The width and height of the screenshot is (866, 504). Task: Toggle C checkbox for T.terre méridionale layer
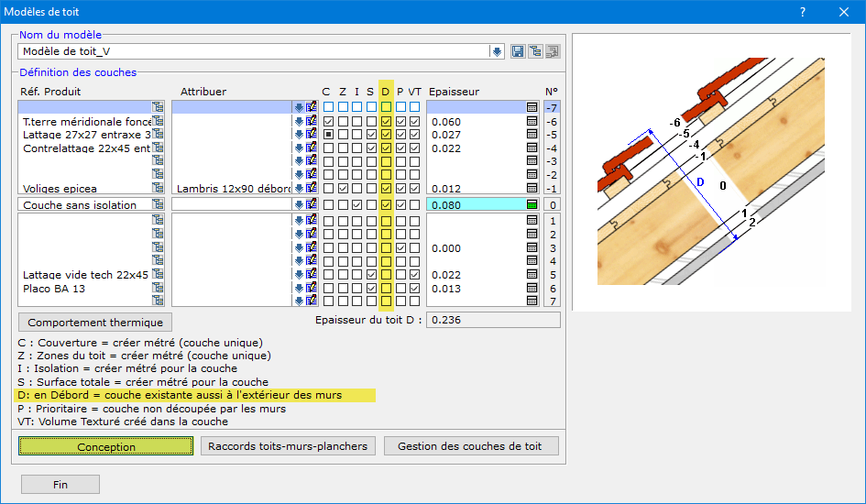click(x=328, y=121)
